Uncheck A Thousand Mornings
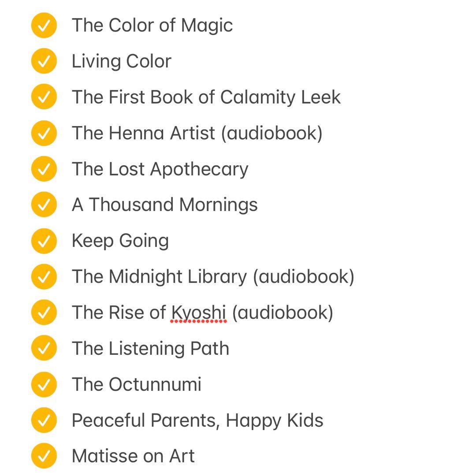The height and width of the screenshot is (476, 476). tap(44, 205)
